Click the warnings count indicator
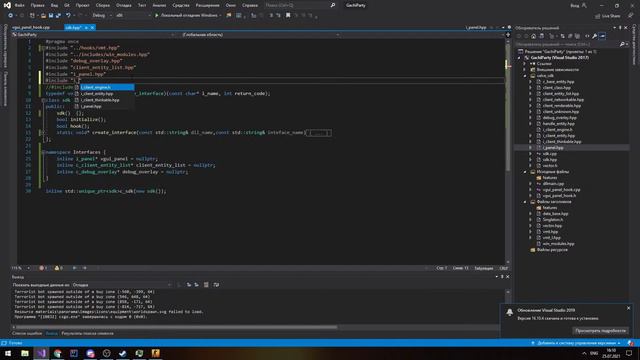Viewport: 640px width, 360px height. [x=58, y=268]
